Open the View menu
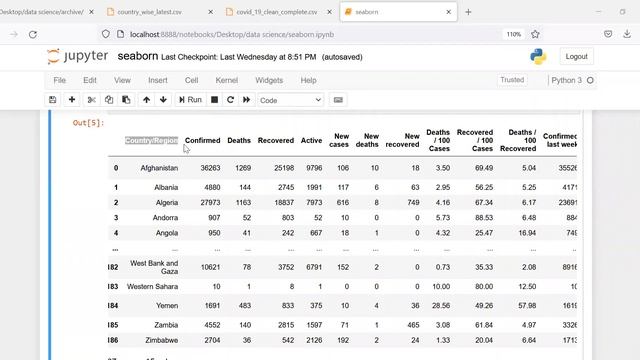The height and width of the screenshot is (360, 640). 122,80
